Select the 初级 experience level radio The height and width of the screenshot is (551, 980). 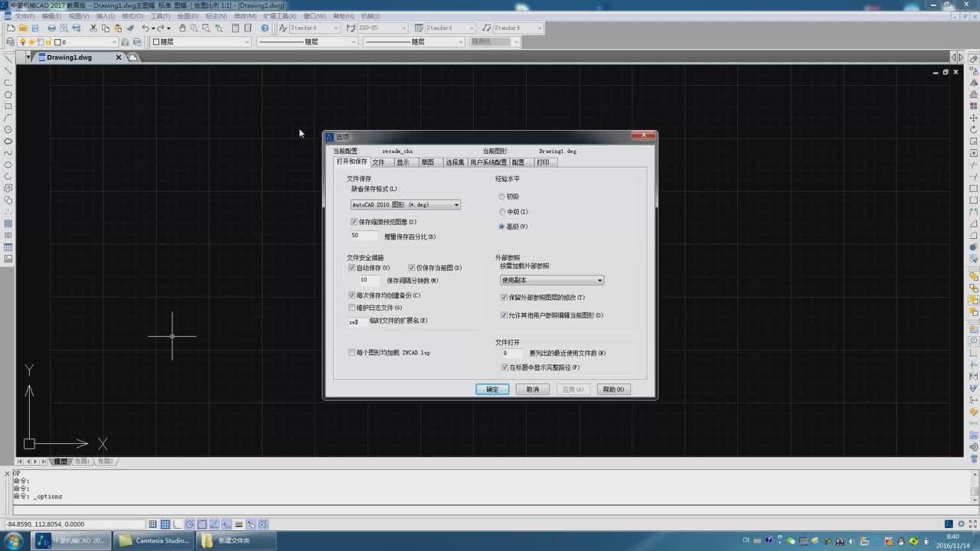(x=502, y=197)
